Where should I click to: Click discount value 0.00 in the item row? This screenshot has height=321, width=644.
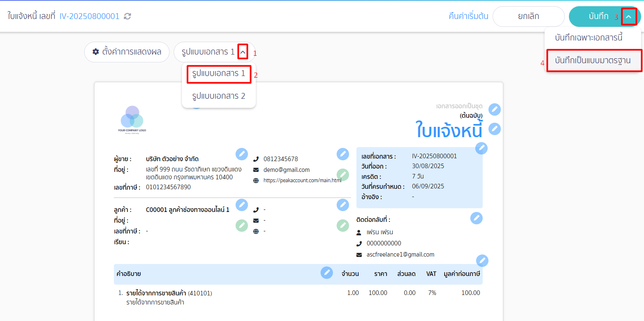point(410,293)
